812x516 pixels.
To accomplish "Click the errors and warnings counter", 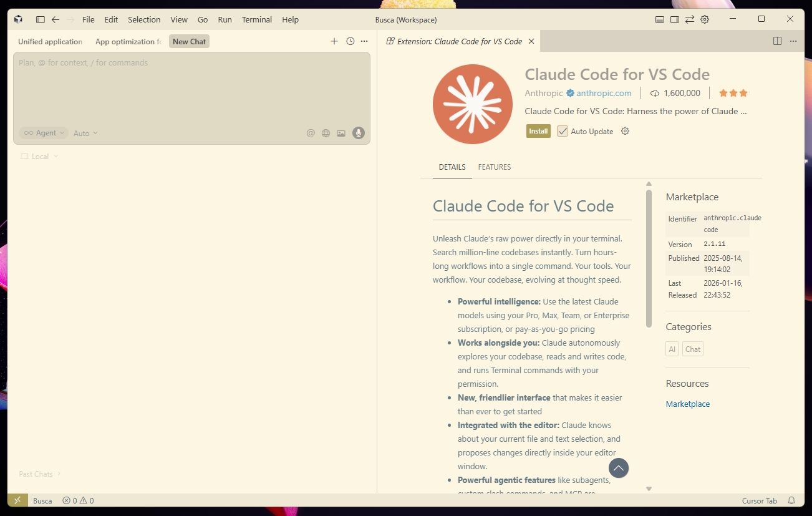I will point(77,500).
